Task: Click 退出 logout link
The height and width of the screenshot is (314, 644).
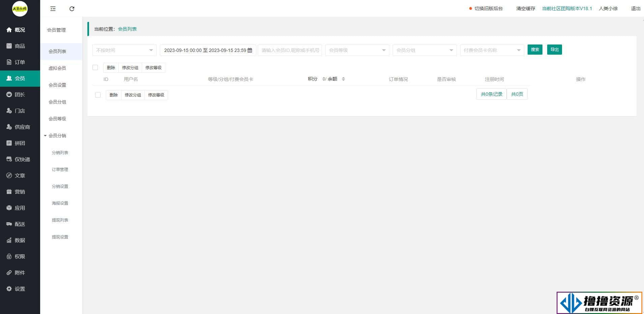Action: [x=636, y=8]
